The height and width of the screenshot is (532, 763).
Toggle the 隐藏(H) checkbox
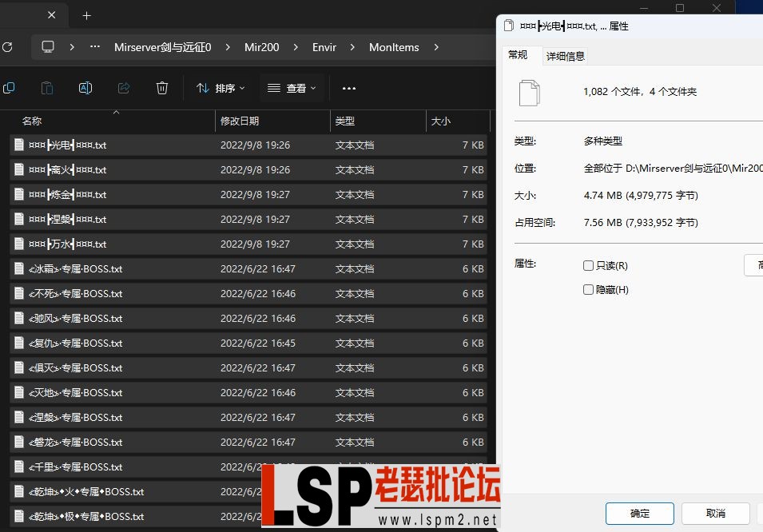click(x=588, y=290)
